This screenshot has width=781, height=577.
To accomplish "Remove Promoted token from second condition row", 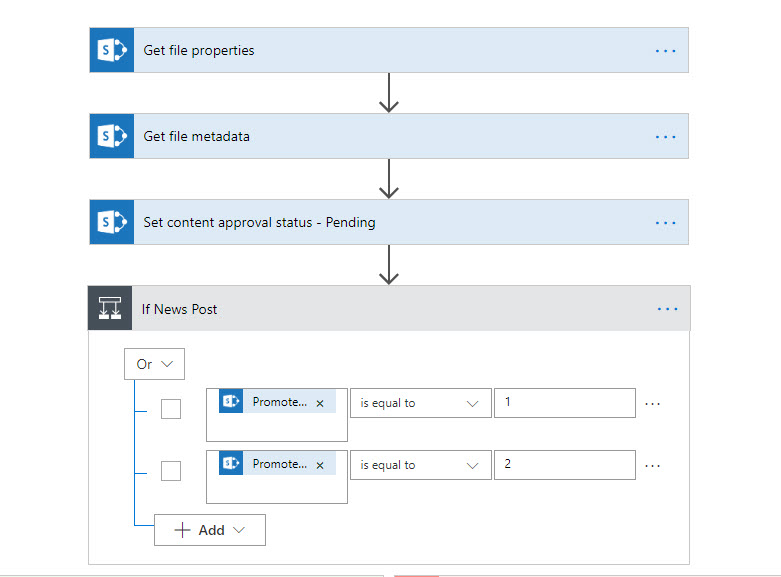I will (320, 465).
